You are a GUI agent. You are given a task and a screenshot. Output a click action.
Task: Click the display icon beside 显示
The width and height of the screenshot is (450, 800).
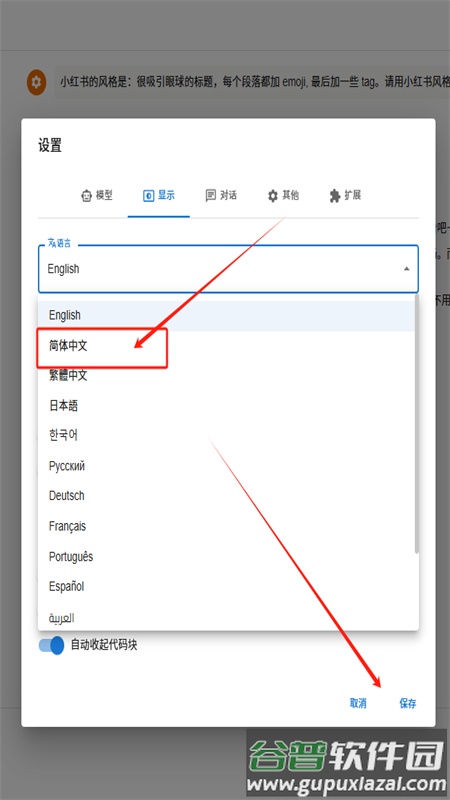[x=148, y=196]
